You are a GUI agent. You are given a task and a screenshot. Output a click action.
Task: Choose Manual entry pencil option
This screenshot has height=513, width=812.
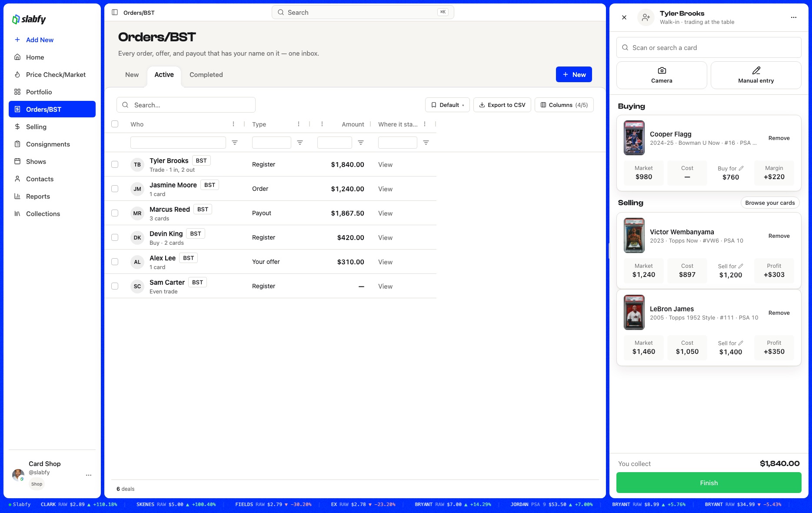point(756,75)
